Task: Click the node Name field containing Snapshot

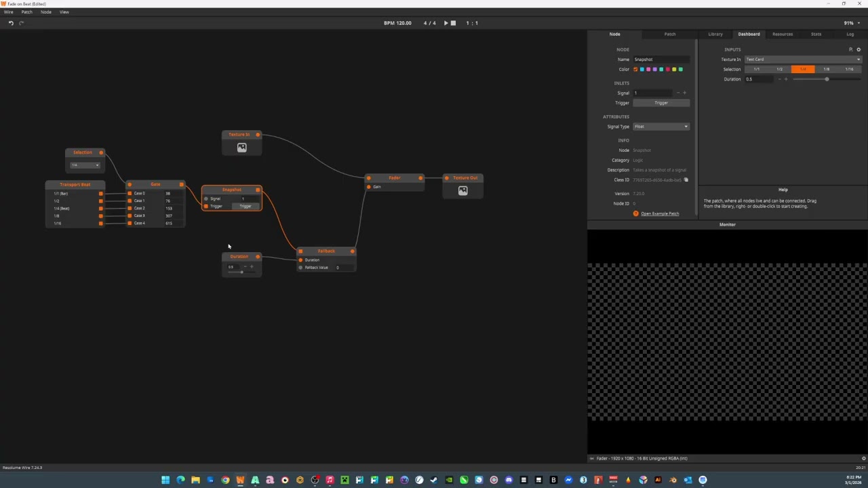Action: click(661, 60)
